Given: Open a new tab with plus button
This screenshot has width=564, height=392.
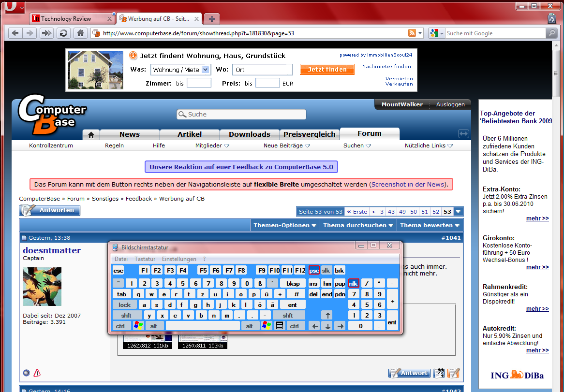Looking at the screenshot, I should tap(211, 19).
